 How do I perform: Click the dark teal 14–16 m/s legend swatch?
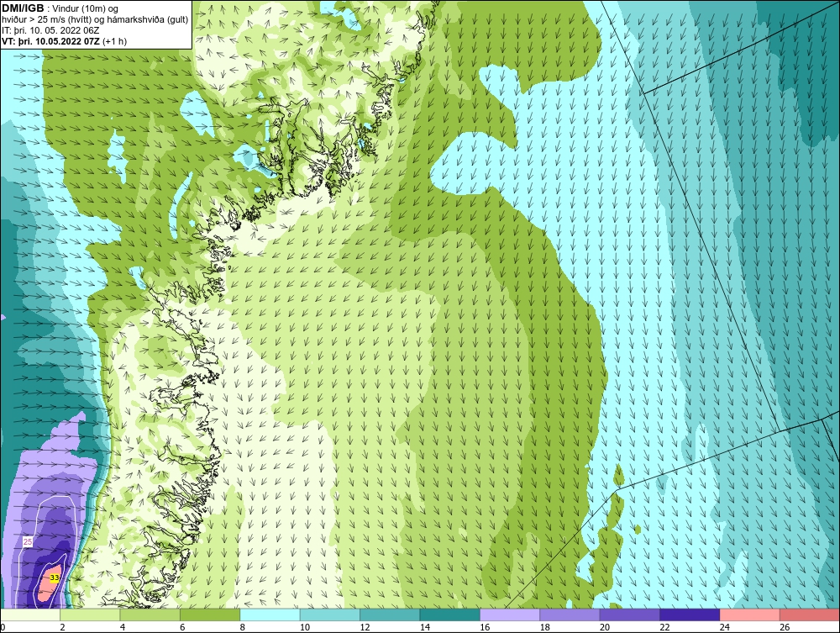coord(450,615)
